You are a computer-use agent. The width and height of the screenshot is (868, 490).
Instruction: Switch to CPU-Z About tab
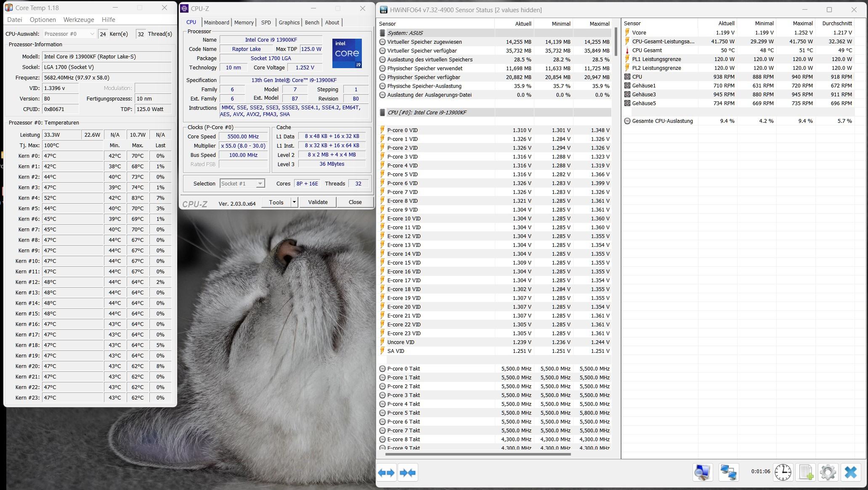tap(332, 23)
